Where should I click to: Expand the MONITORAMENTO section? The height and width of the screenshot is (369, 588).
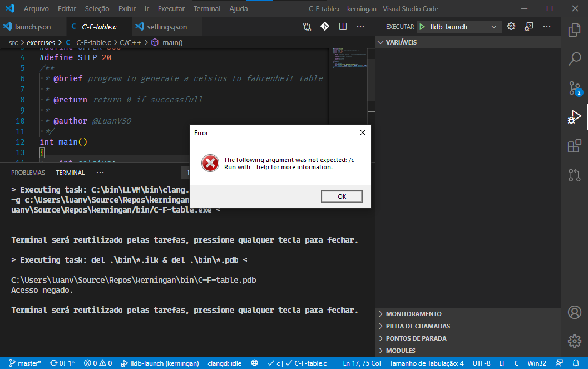414,314
